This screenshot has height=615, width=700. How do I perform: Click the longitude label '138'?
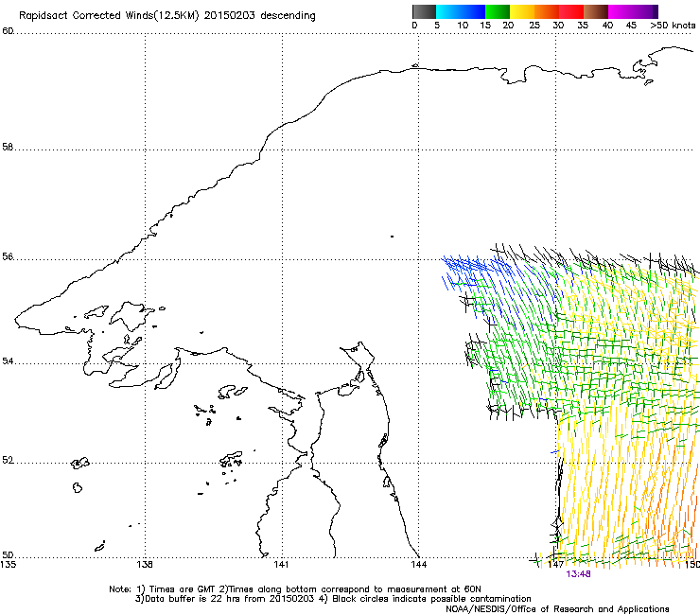(x=145, y=565)
